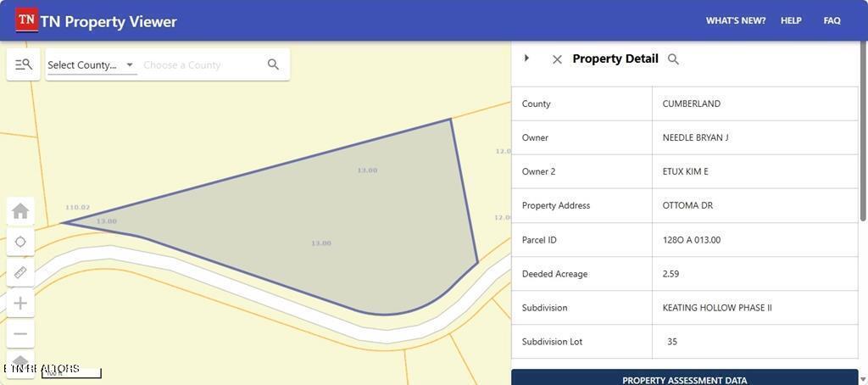Image resolution: width=868 pixels, height=385 pixels.
Task: Click KEATING HOLLOW PHASE II value
Action: click(717, 308)
